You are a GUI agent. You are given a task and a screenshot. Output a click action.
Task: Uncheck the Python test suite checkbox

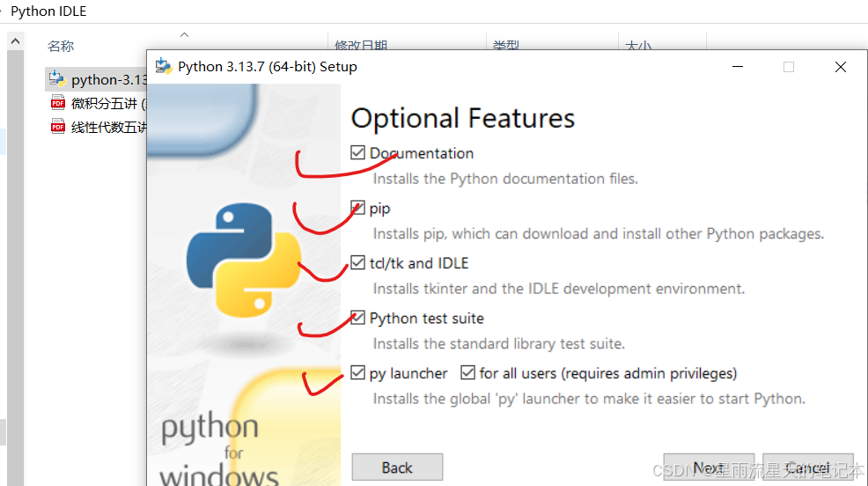(x=357, y=318)
